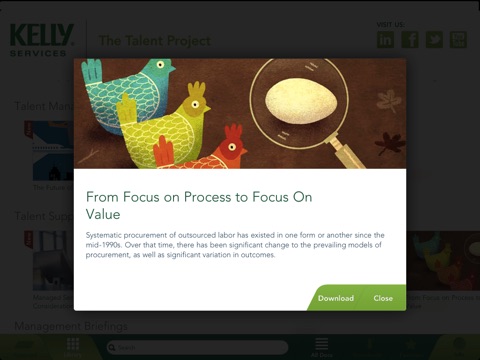Open Kelly's Facebook page icon
Screen dimensions: 480x360
410,40
